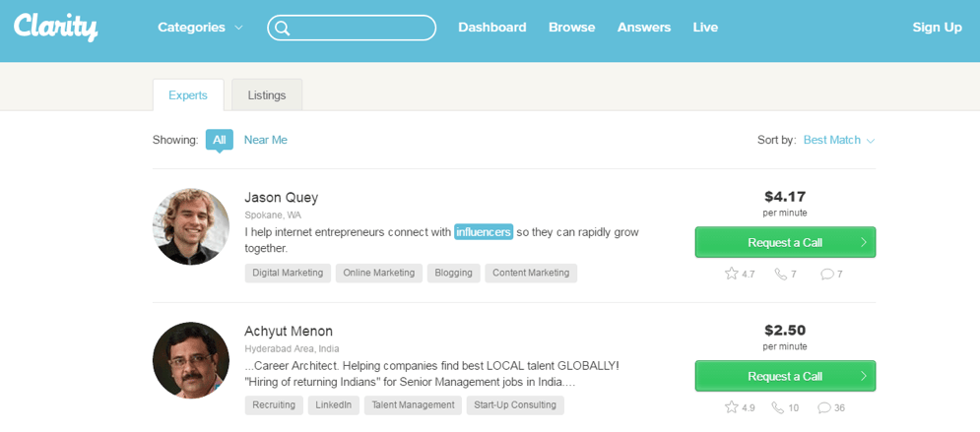Click star rating icon for Achyut Menon
The image size is (980, 432).
731,407
